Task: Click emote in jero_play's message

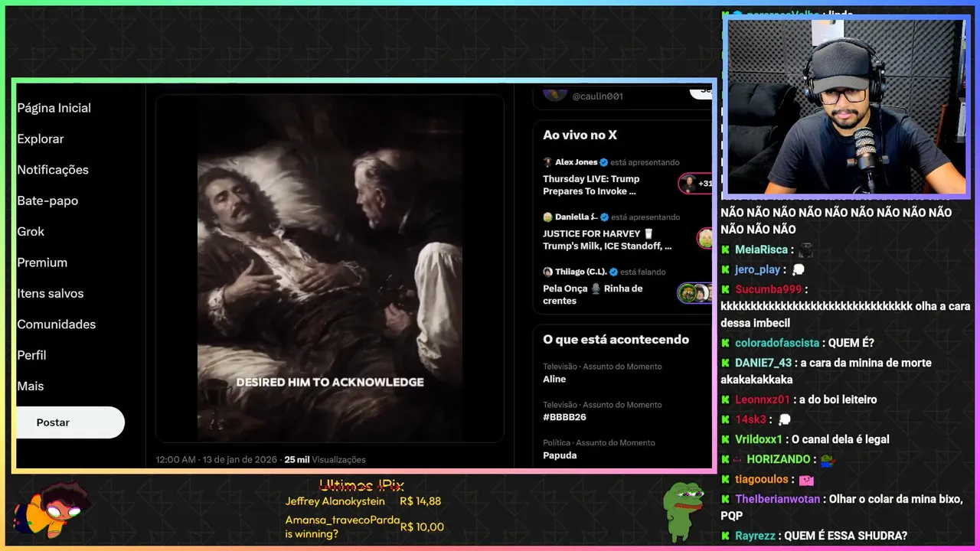Action: pyautogui.click(x=799, y=269)
